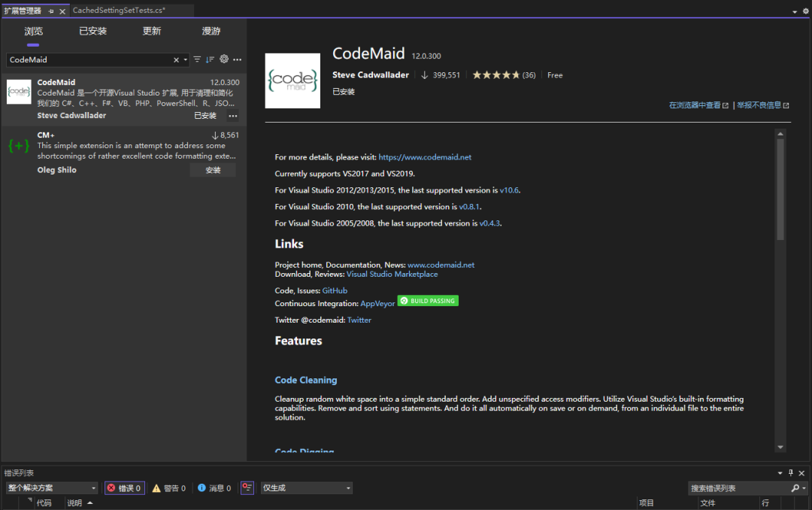Open the settings gear in the extensions toolbar

click(223, 59)
